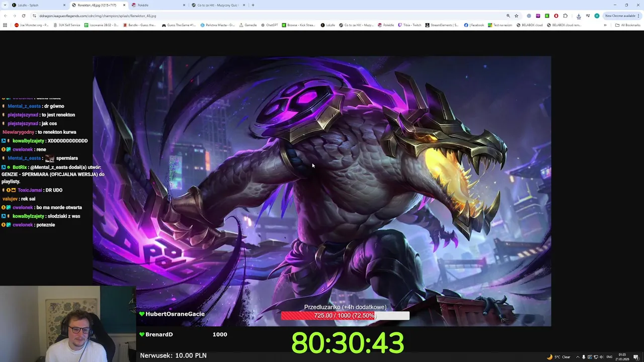Click the microphone tray icon

pos(584,357)
